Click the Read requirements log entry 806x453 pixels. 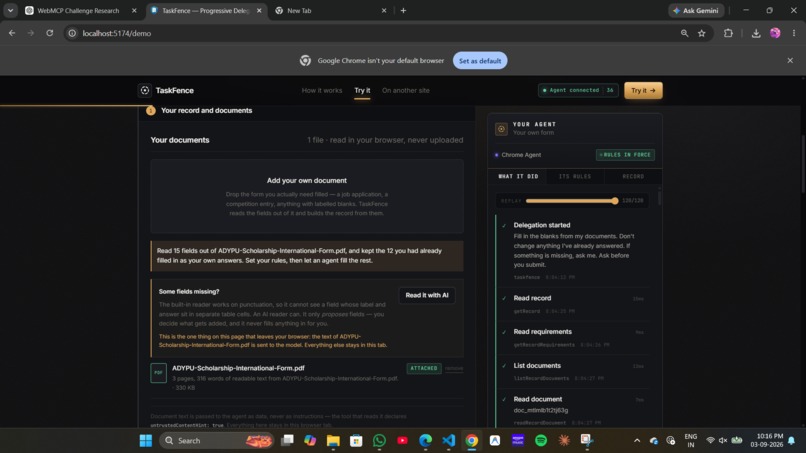574,338
